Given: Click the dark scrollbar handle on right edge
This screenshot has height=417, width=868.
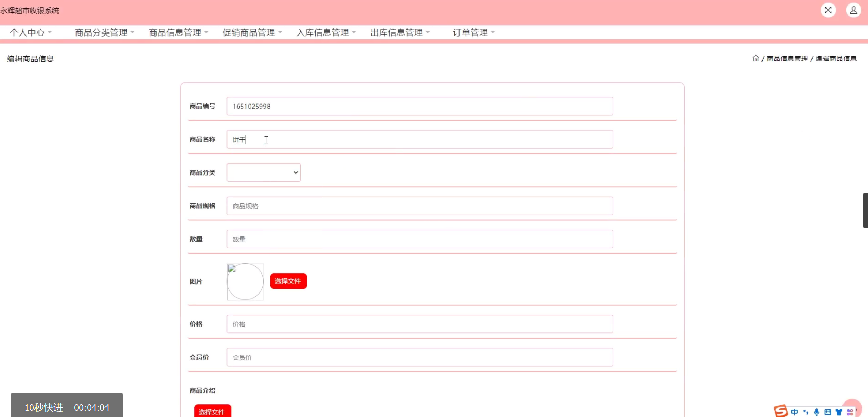Looking at the screenshot, I should [x=865, y=210].
